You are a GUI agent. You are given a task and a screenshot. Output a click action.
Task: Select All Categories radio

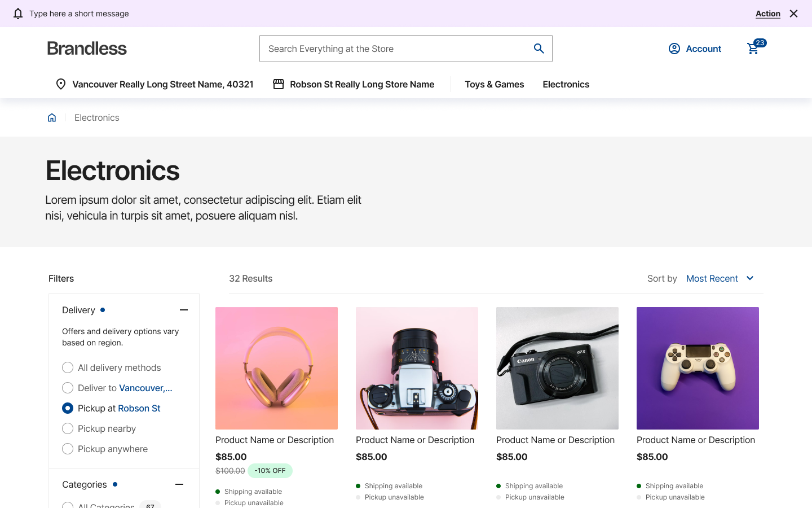68,505
